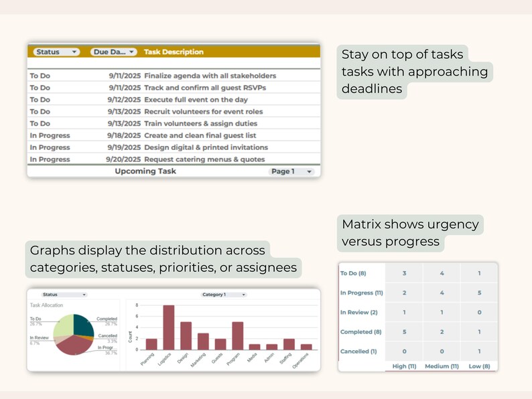Select task 'Execute full event on the day'
Image resolution: width=532 pixels, height=399 pixels.
[196, 100]
